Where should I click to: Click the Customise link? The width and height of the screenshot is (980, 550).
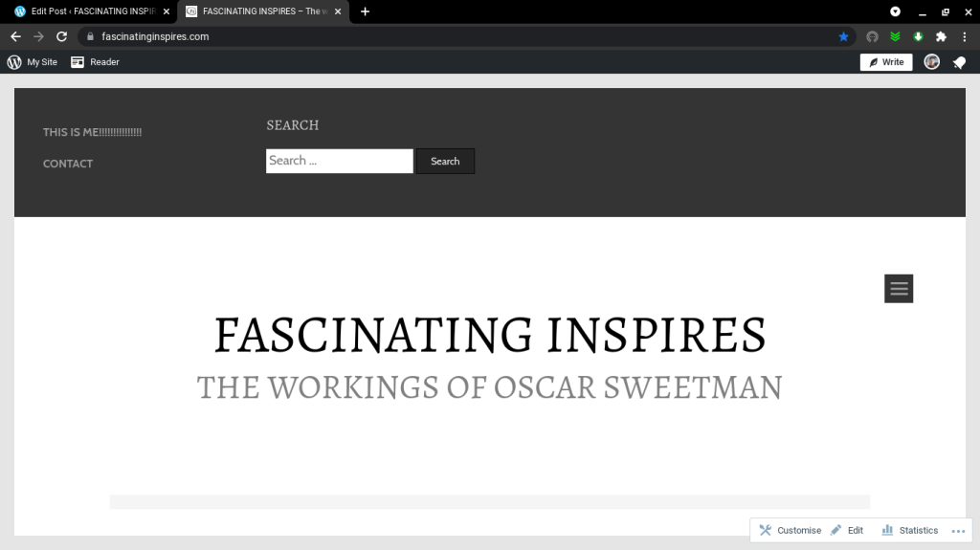[791, 530]
